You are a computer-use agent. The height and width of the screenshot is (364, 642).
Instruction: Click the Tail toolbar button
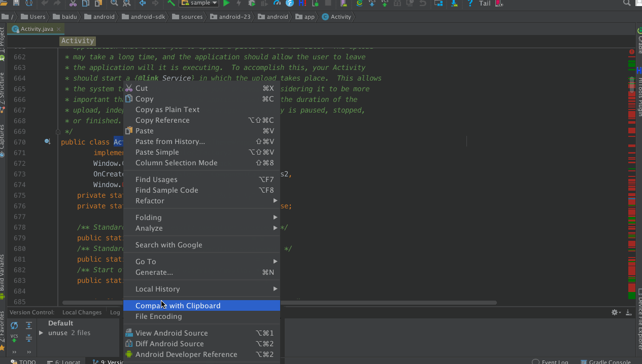pos(485,3)
